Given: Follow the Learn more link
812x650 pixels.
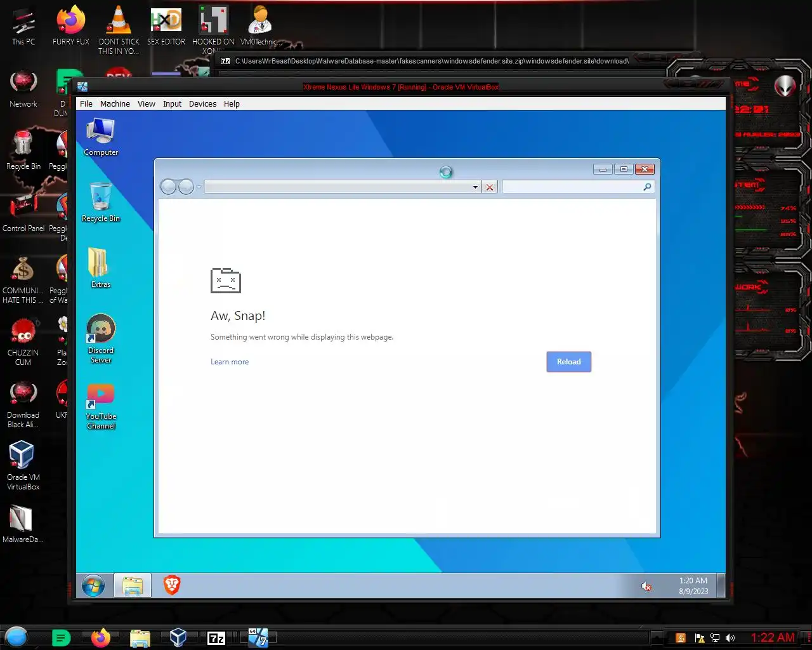Looking at the screenshot, I should coord(230,362).
